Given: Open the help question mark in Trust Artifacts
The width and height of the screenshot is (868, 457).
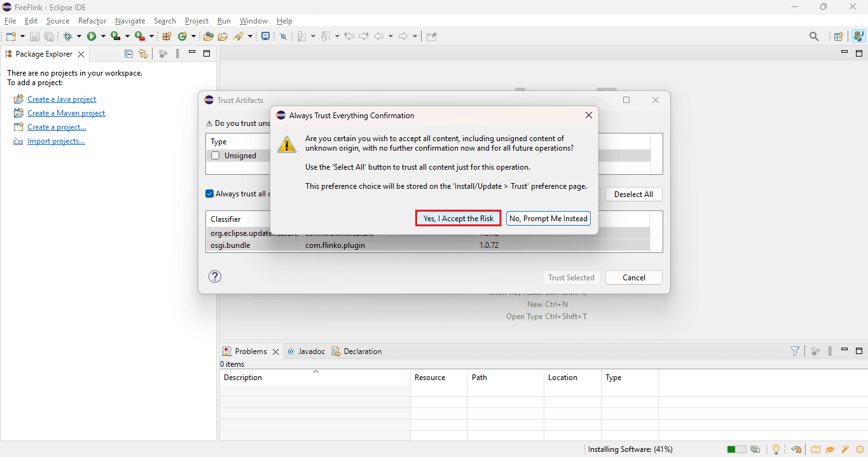Looking at the screenshot, I should click(x=215, y=276).
